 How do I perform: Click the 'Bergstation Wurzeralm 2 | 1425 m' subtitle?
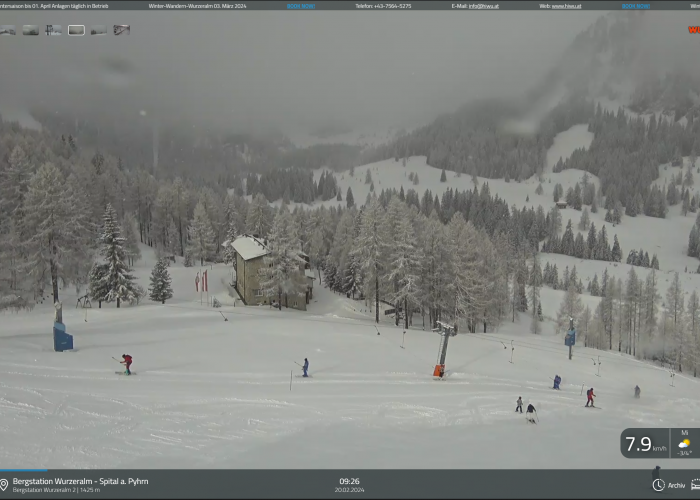[56, 490]
